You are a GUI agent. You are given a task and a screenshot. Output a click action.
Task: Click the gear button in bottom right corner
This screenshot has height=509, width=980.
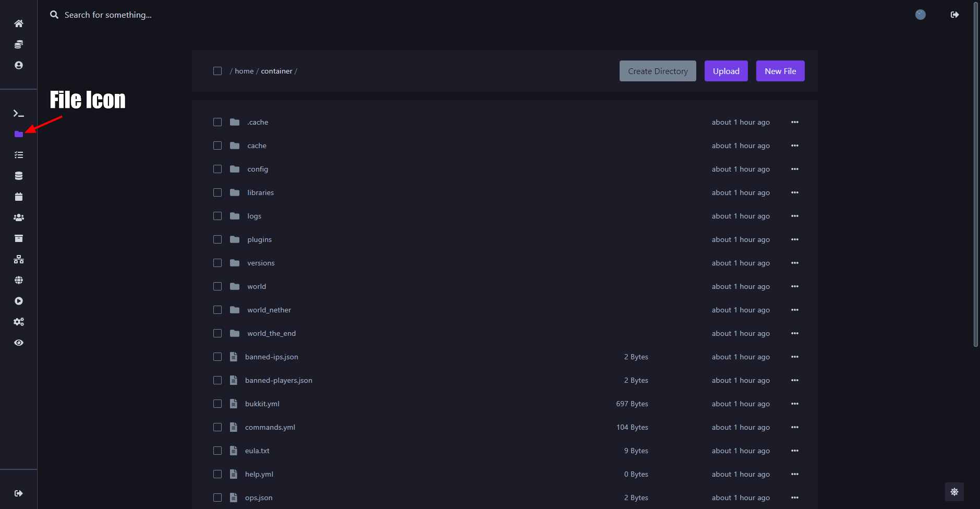(954, 492)
